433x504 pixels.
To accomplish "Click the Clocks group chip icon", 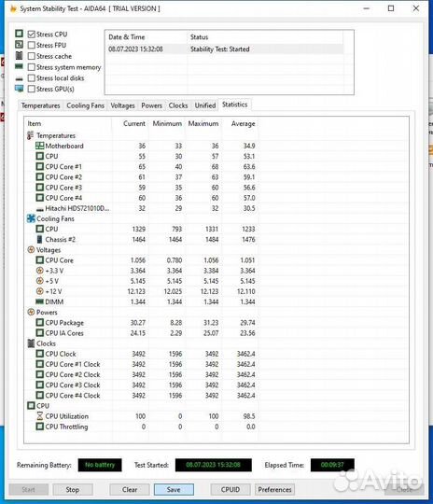I will click(31, 343).
